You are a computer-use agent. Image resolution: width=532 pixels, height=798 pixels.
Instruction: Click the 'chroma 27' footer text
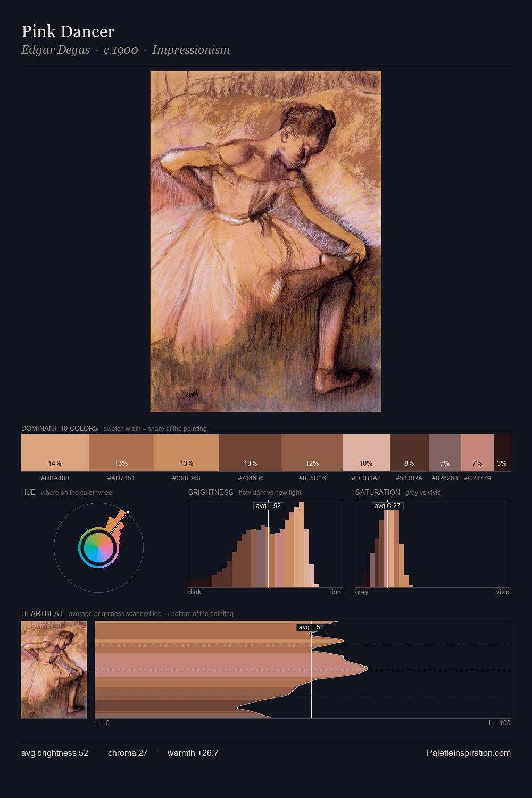pyautogui.click(x=128, y=753)
